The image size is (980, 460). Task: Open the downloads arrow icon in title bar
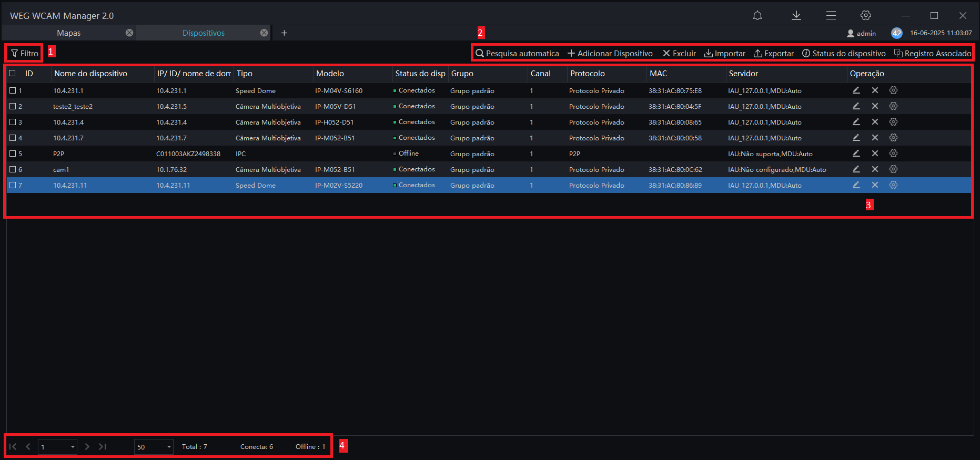(796, 15)
